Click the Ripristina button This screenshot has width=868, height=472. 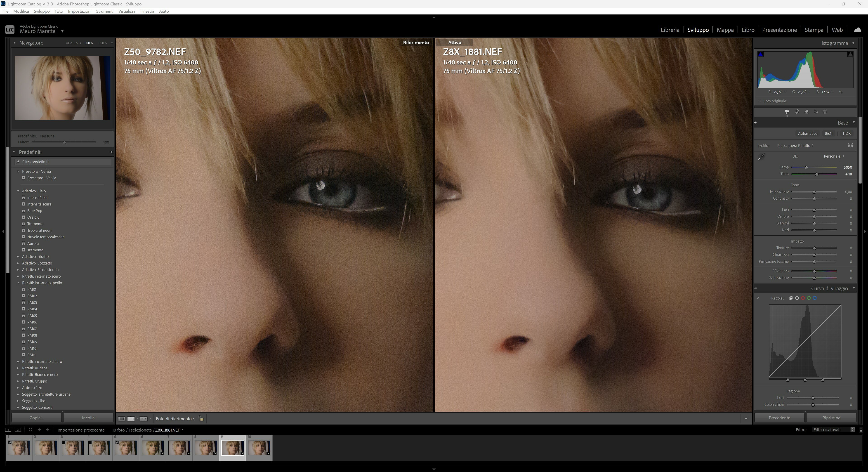click(x=831, y=418)
